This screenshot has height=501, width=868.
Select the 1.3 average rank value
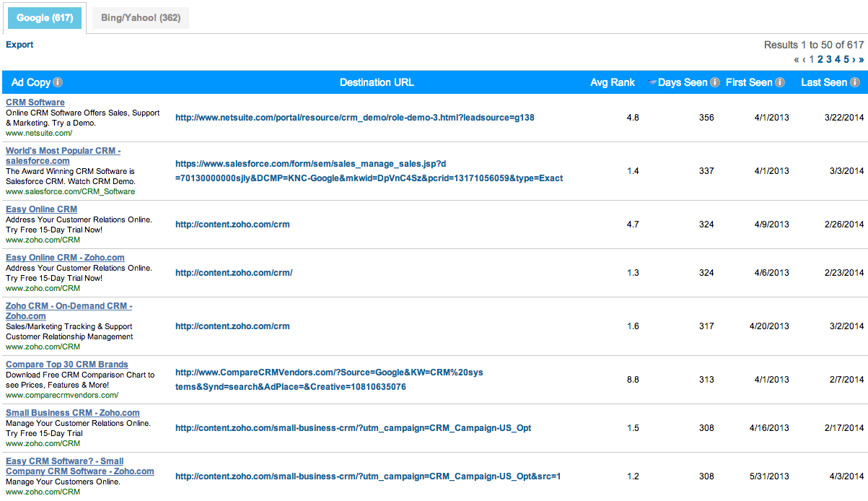click(x=633, y=273)
